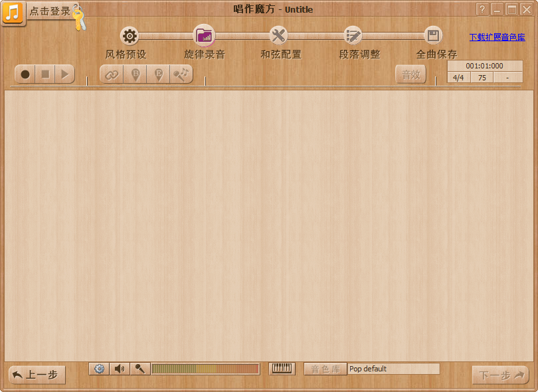Go to the 和弦配置 tools step
The image size is (538, 392).
(x=279, y=36)
